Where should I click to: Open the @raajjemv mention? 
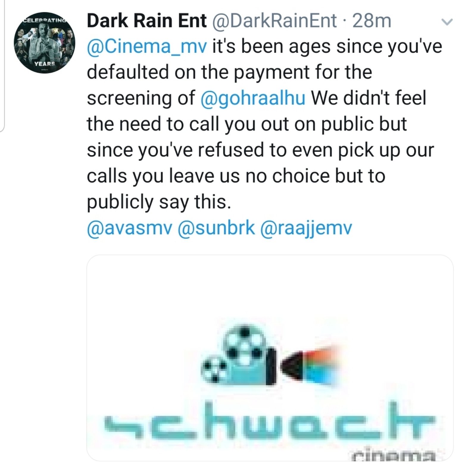tap(306, 228)
